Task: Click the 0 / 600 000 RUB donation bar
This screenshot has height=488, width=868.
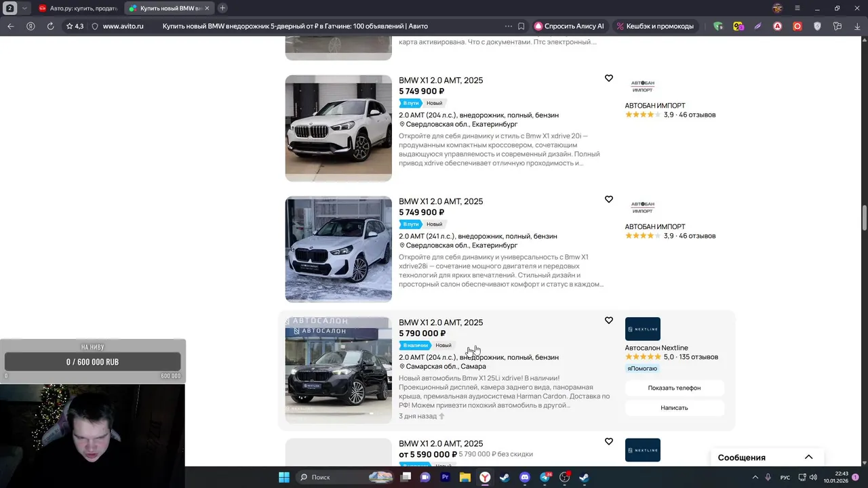Action: (93, 362)
